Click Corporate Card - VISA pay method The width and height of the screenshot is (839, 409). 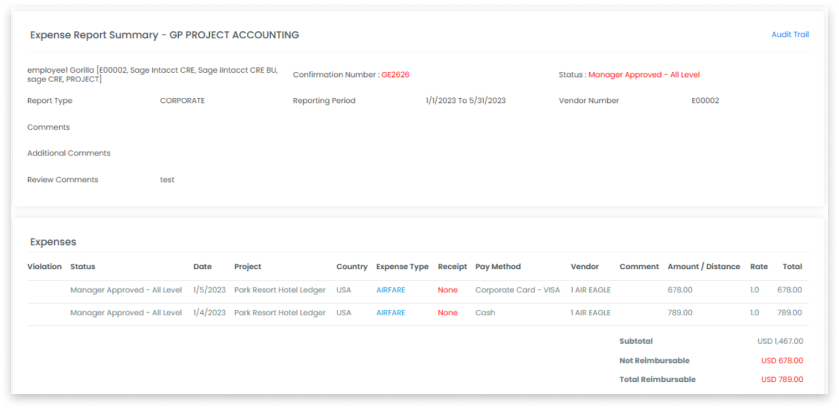[517, 290]
